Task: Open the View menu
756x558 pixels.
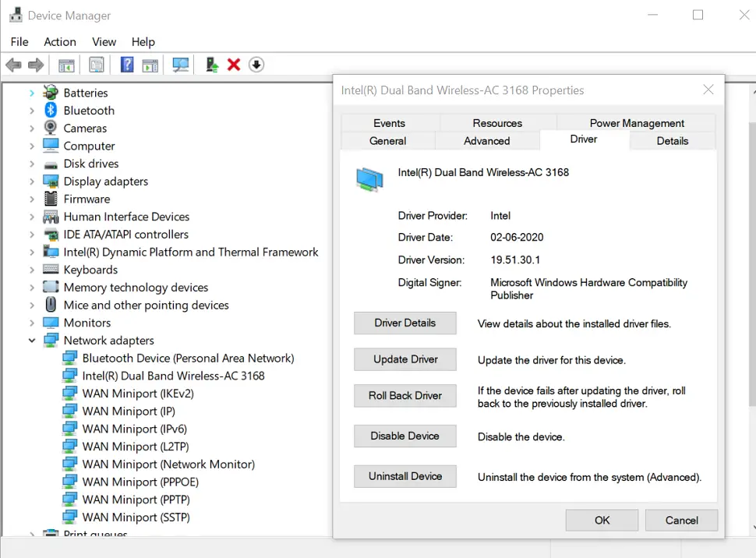Action: 104,42
